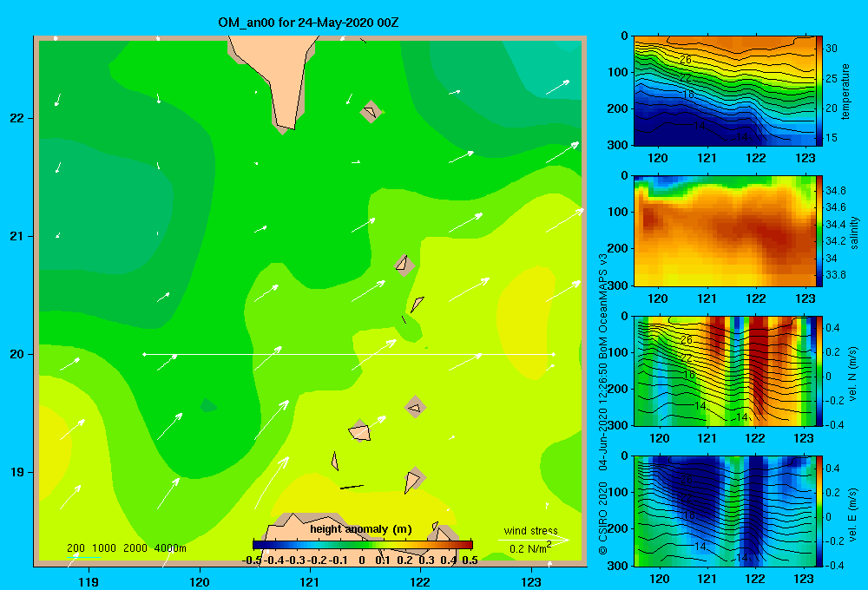868x590 pixels.
Task: Click the salinity vertical color bar
Action: pyautogui.click(x=819, y=232)
